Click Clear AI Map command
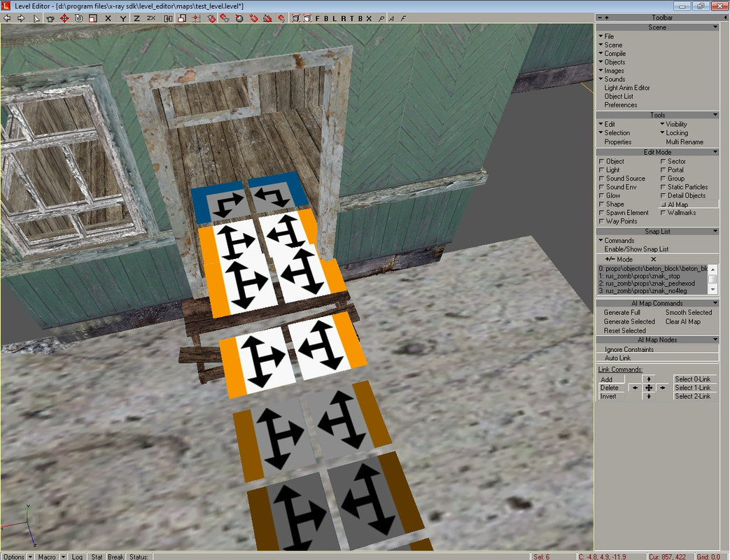 (x=682, y=321)
